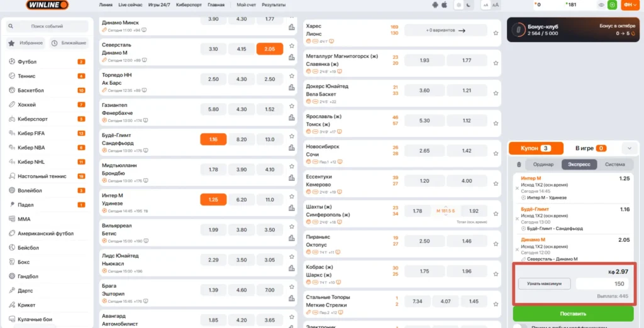The width and height of the screenshot is (644, 328).
Task: Collapse the coupon panel with the chevron
Action: (629, 149)
